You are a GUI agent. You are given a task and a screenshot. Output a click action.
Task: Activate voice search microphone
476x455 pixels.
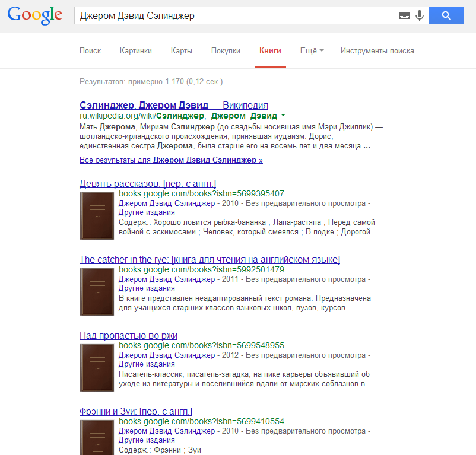pyautogui.click(x=420, y=15)
